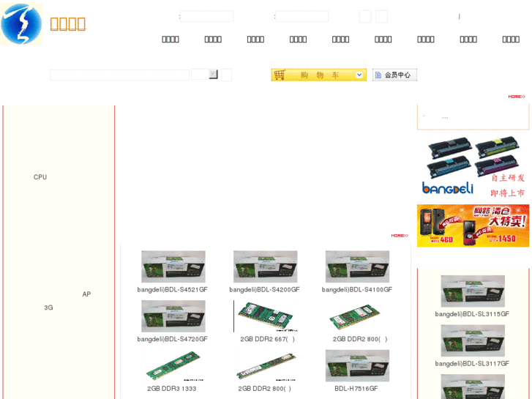Open the orange site title link beside the logo
Screen dimensions: 532x399
[67, 24]
